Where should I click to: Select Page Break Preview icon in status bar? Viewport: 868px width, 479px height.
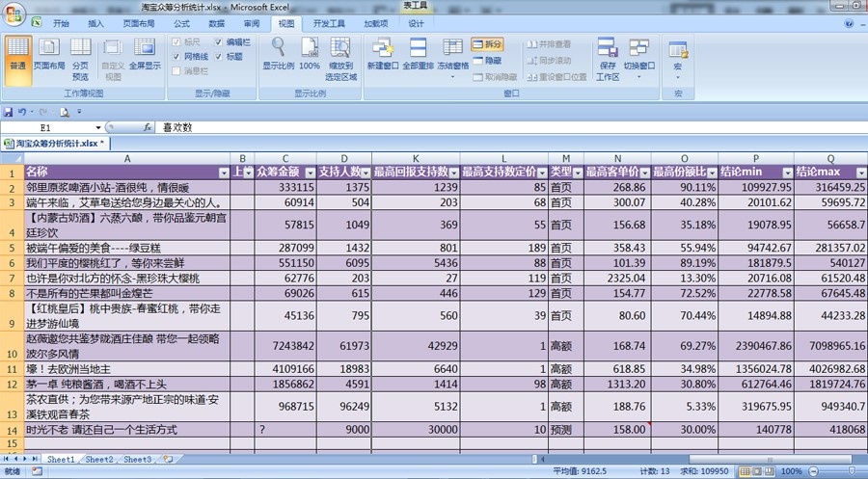coord(770,472)
